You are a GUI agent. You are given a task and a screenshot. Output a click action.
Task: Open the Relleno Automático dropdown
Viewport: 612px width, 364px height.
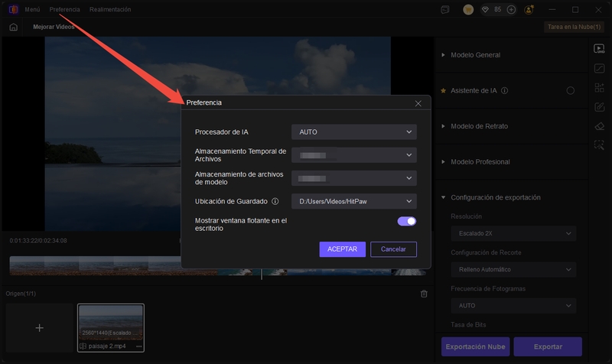[513, 270]
